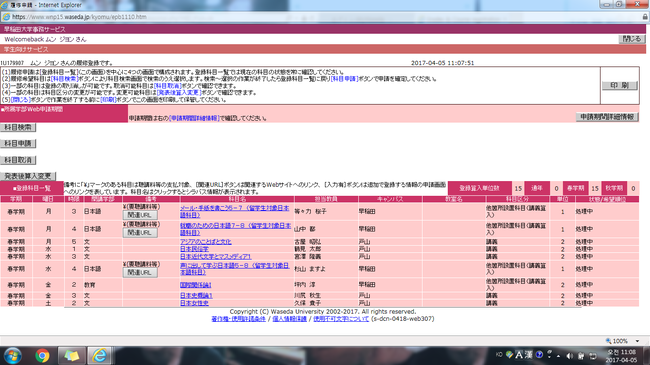
Task: Open the 日本民俗学 syllabus link
Action: (x=194, y=249)
